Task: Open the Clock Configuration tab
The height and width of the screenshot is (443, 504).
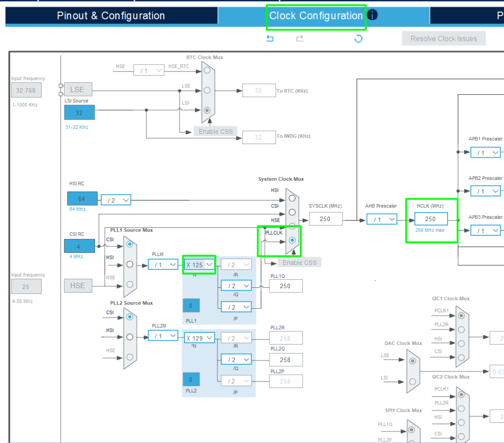Action: tap(315, 16)
